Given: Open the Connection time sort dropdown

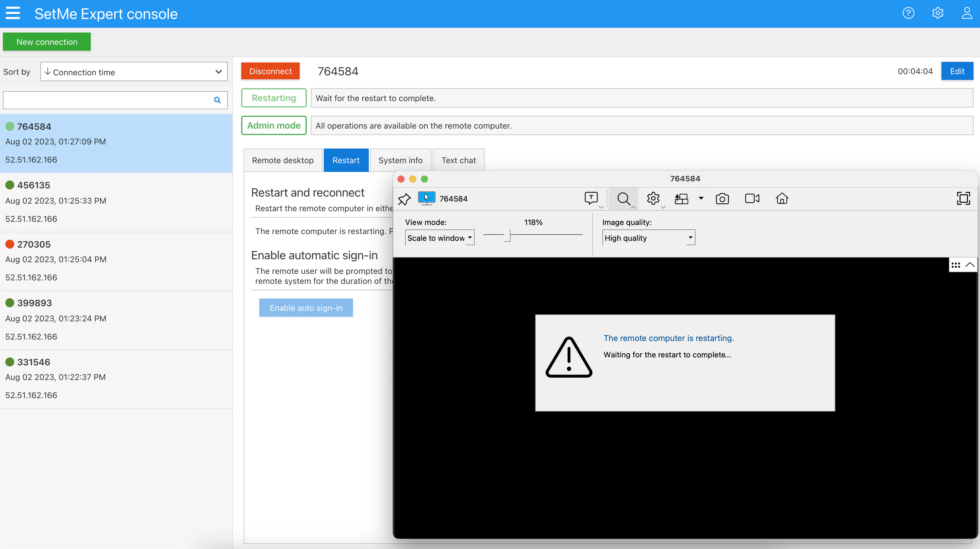Looking at the screenshot, I should coord(133,71).
